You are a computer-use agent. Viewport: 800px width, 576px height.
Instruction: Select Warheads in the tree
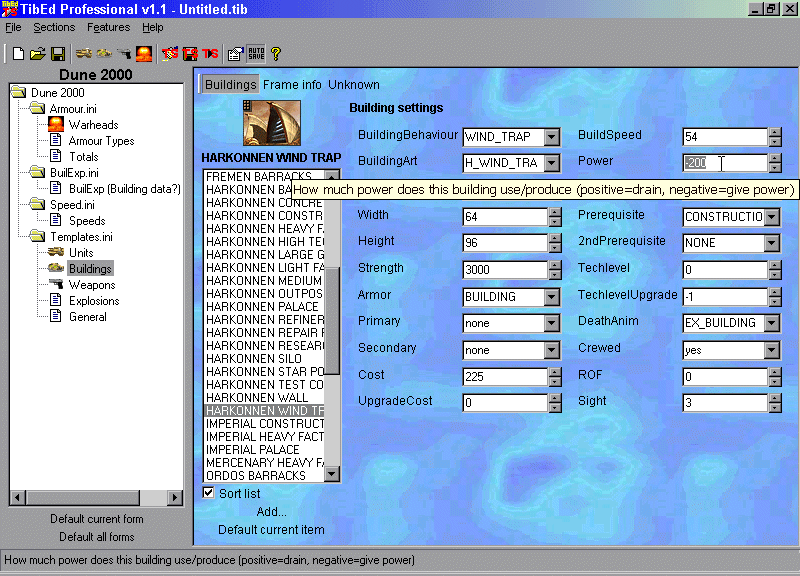93,125
